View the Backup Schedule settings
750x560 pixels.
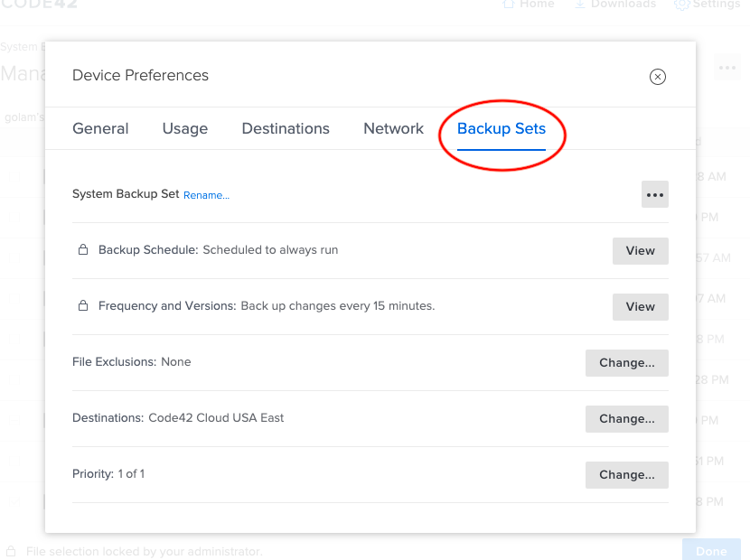(x=641, y=250)
